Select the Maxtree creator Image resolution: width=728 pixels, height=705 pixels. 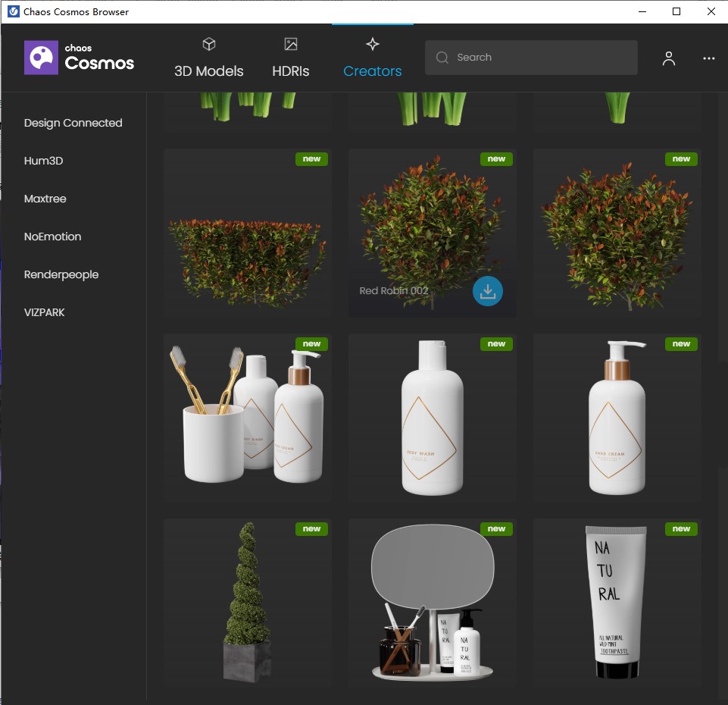point(45,199)
